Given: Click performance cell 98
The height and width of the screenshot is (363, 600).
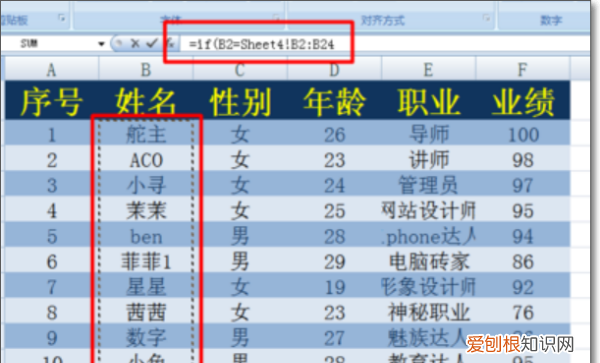Looking at the screenshot, I should click(x=523, y=159).
